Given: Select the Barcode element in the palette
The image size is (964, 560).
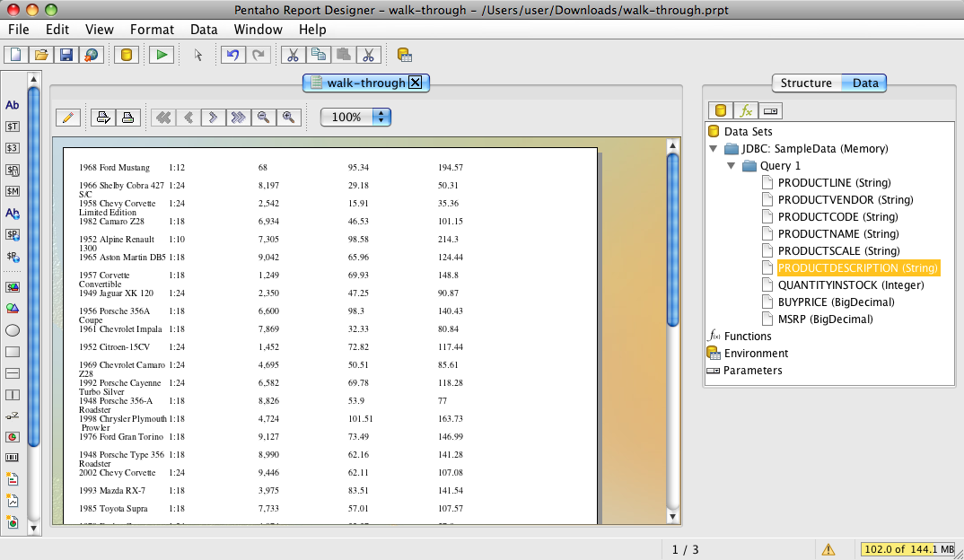Looking at the screenshot, I should point(13,458).
